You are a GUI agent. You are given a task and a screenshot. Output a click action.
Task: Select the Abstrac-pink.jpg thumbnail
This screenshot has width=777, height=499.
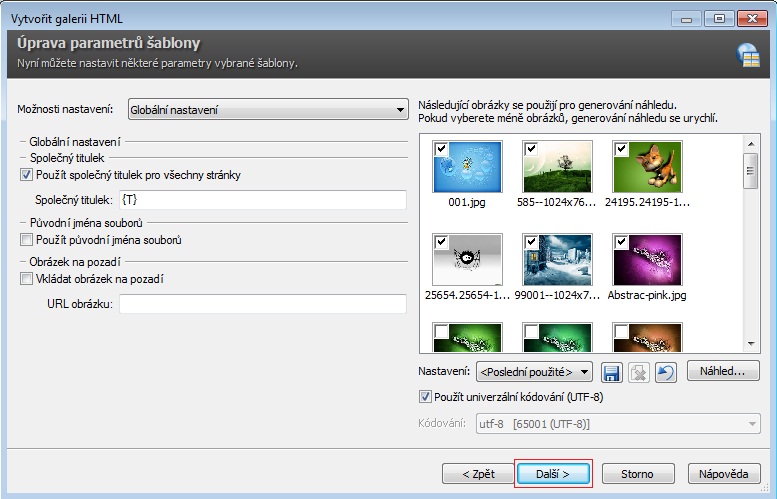pos(647,261)
